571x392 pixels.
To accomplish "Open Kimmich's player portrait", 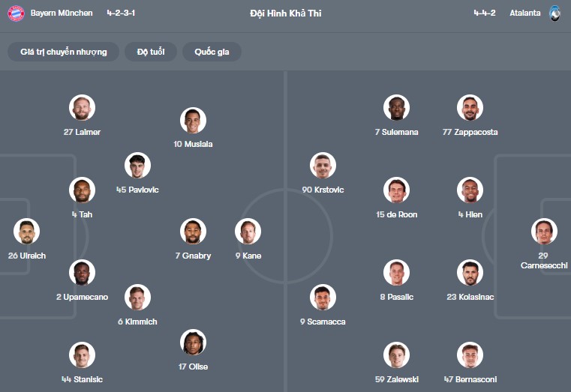I will click(137, 298).
